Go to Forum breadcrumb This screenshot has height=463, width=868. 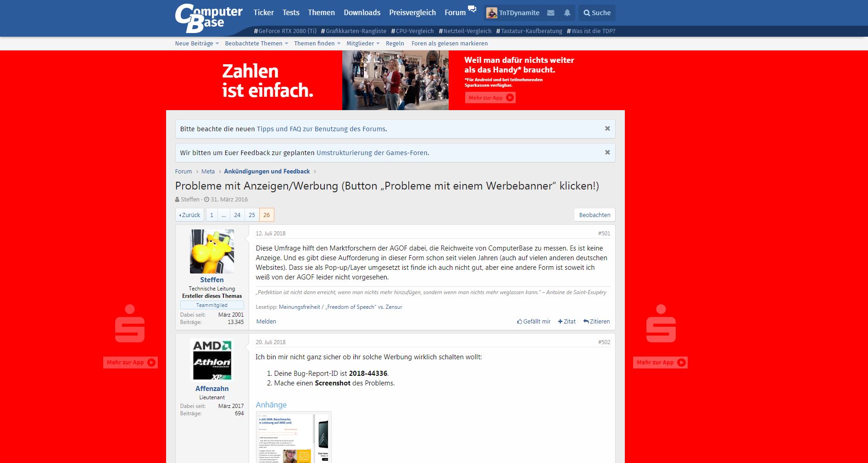pyautogui.click(x=184, y=171)
